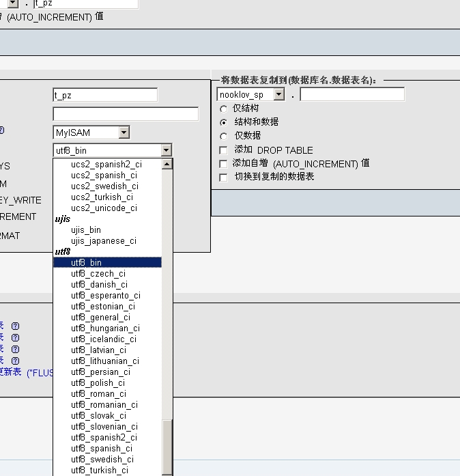Click the empty table comments field
Image resolution: width=460 pixels, height=476 pixels.
point(126,114)
